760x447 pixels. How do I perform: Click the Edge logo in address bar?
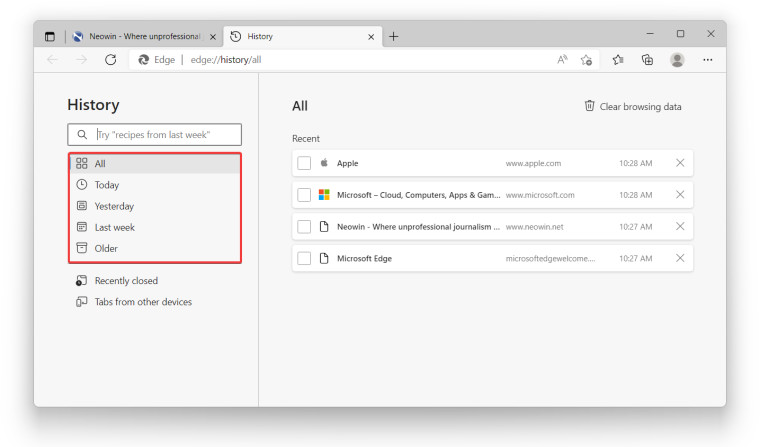[143, 60]
